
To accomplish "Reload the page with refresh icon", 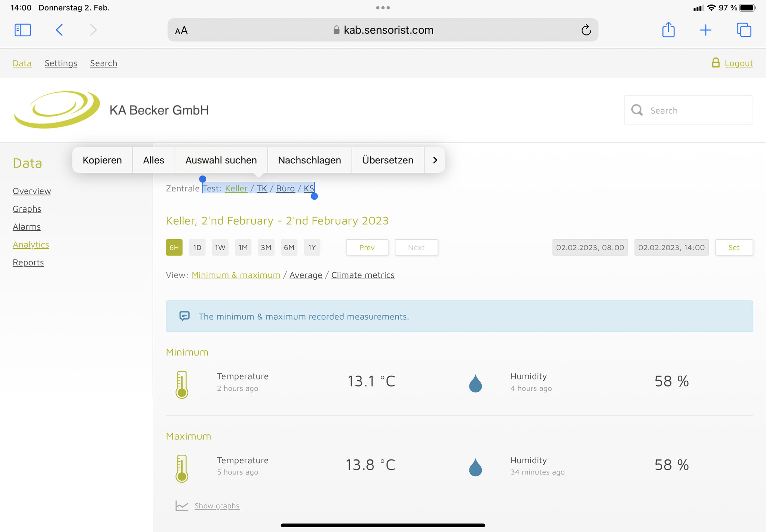I will [586, 30].
